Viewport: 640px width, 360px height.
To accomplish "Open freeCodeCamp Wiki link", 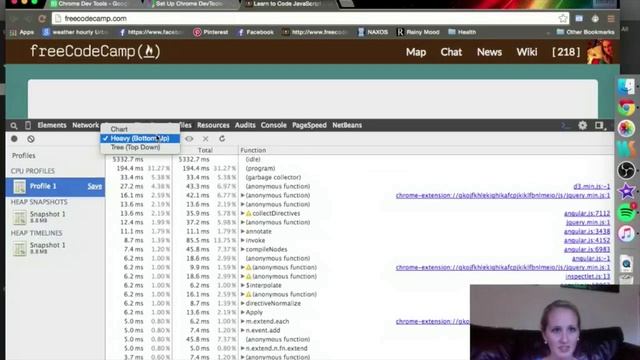I will click(x=527, y=52).
